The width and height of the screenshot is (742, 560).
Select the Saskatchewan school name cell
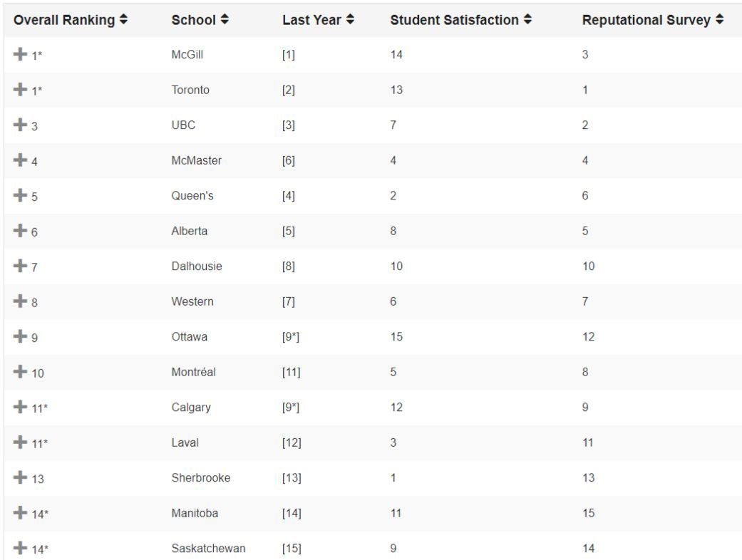coord(208,548)
